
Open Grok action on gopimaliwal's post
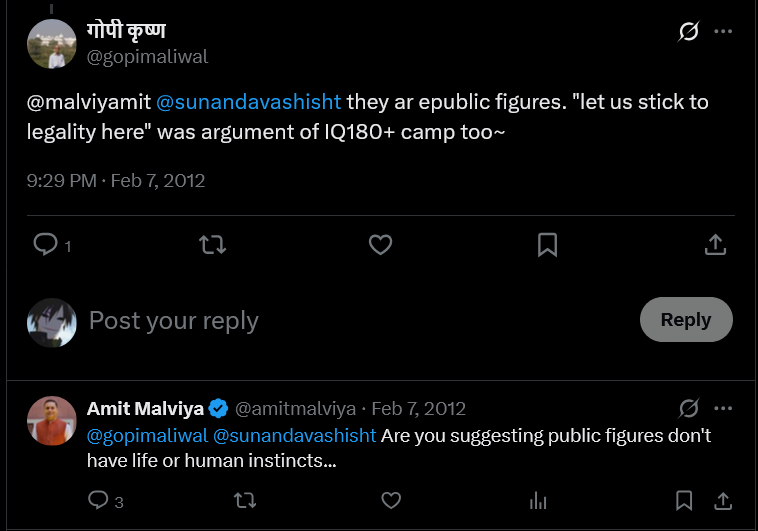pyautogui.click(x=688, y=31)
